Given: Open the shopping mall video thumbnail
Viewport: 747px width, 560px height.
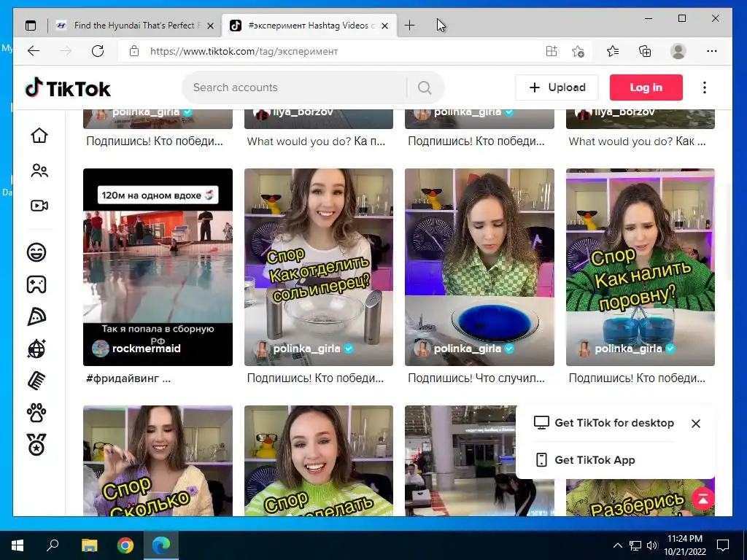Looking at the screenshot, I should coord(460,461).
